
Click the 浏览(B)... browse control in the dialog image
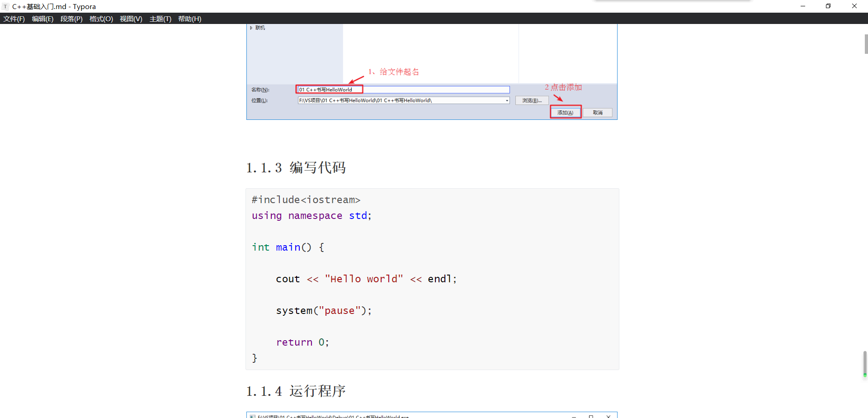point(532,100)
